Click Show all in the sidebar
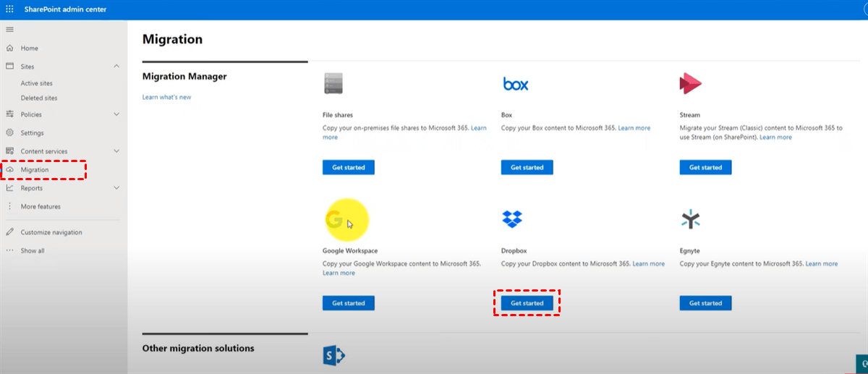This screenshot has width=868, height=374. (32, 251)
